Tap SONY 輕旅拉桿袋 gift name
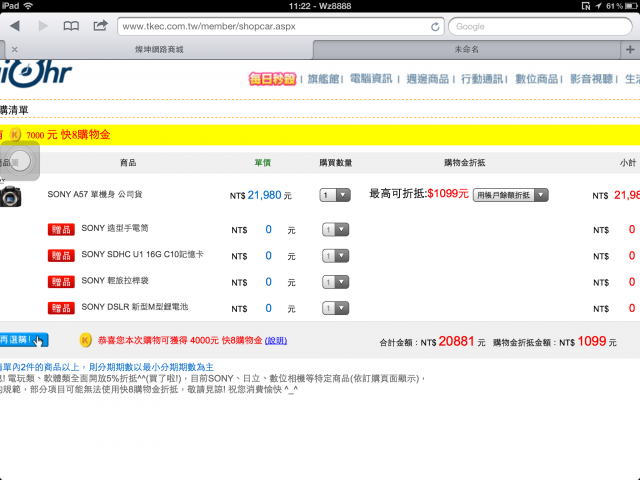The width and height of the screenshot is (640, 480). (115, 280)
